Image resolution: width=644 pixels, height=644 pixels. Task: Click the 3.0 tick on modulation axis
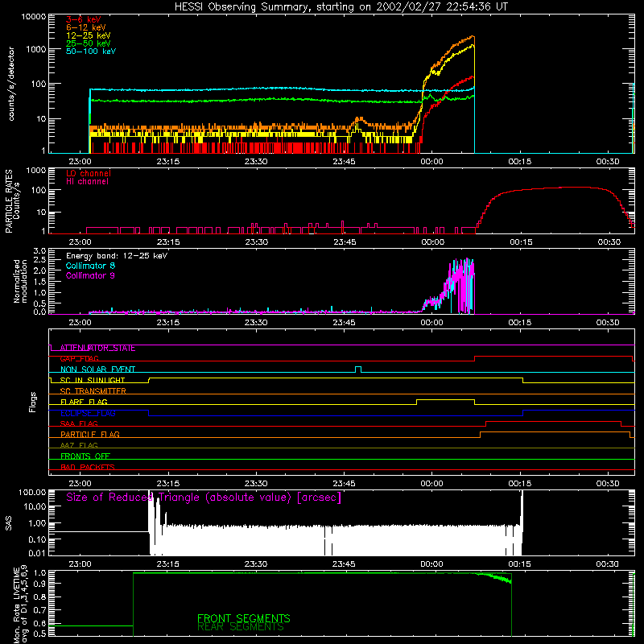click(39, 251)
